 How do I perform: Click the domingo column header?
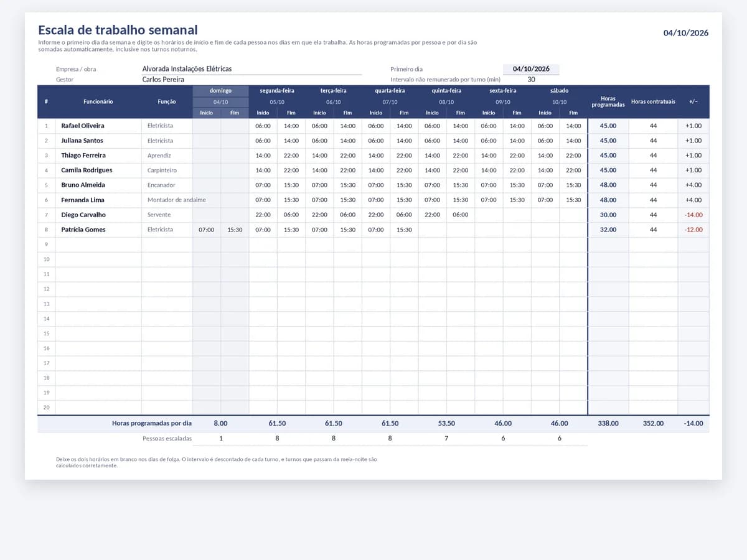(x=220, y=91)
